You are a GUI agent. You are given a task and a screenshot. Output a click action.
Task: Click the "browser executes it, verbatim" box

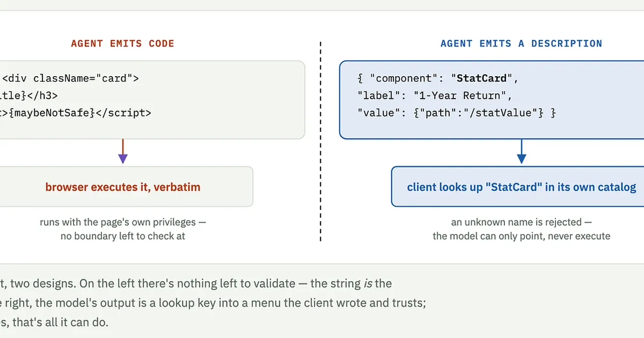pos(126,187)
